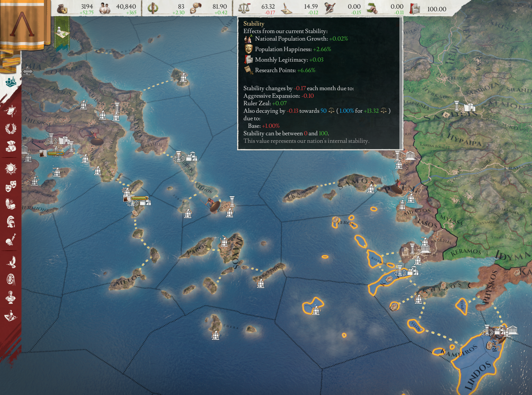Select the army unit on Naxos
Screen dimensions: 532x395
point(214,206)
